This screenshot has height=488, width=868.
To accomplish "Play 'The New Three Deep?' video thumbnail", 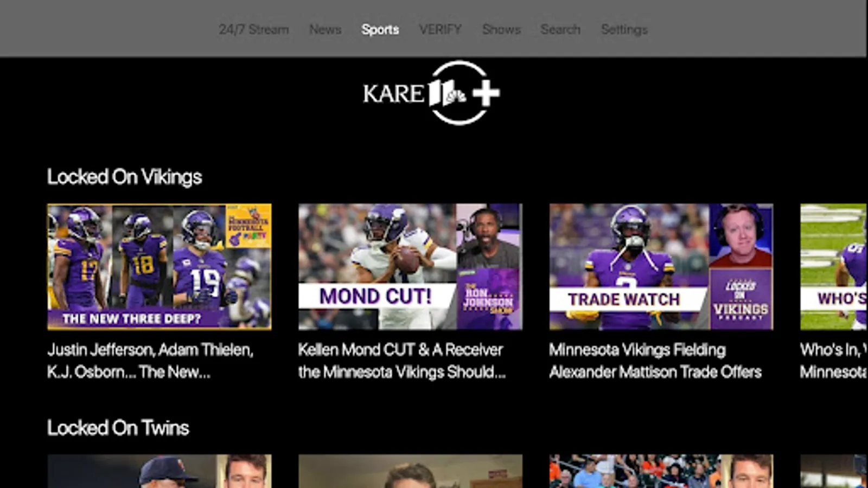I will [159, 267].
